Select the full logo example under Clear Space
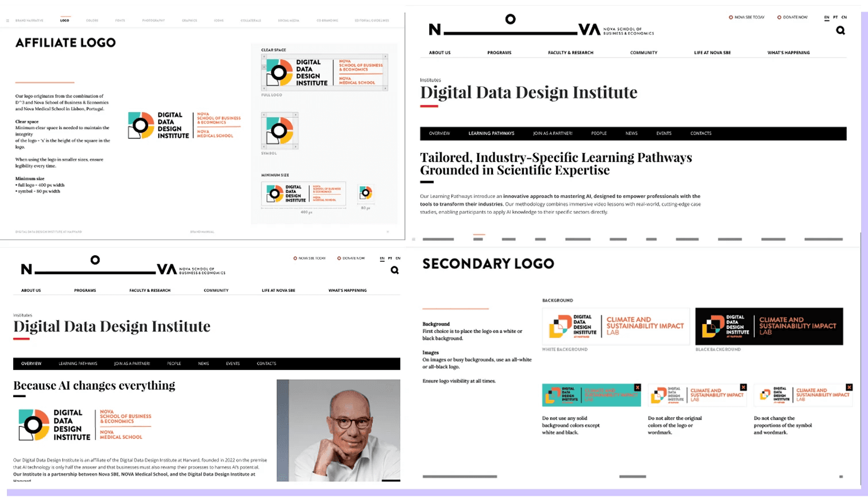Screen dimensions: 868x501 coord(325,72)
